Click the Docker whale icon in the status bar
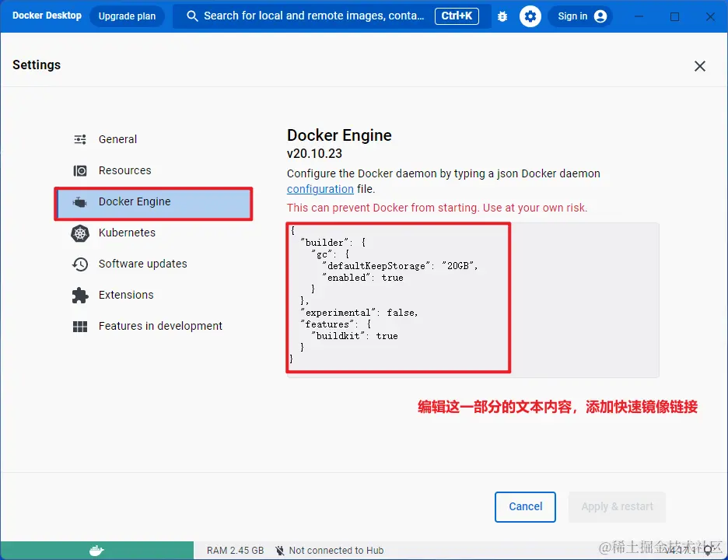 pyautogui.click(x=96, y=551)
